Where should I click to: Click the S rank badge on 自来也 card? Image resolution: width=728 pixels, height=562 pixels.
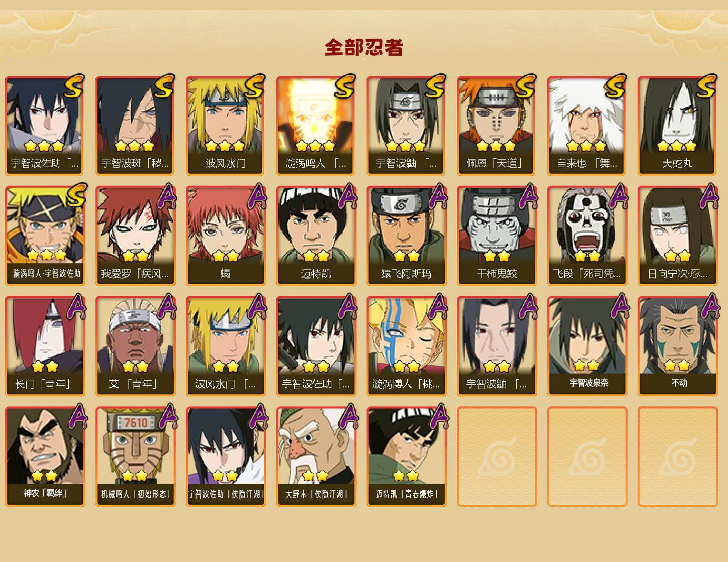tap(616, 86)
